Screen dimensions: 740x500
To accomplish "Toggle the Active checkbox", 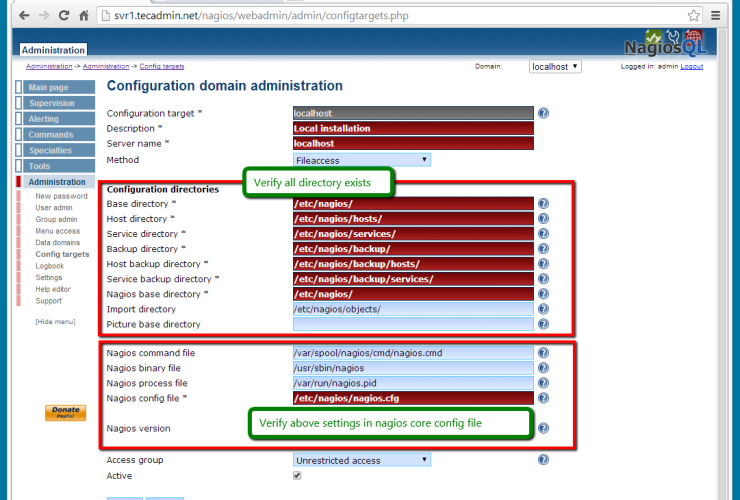I will [297, 476].
